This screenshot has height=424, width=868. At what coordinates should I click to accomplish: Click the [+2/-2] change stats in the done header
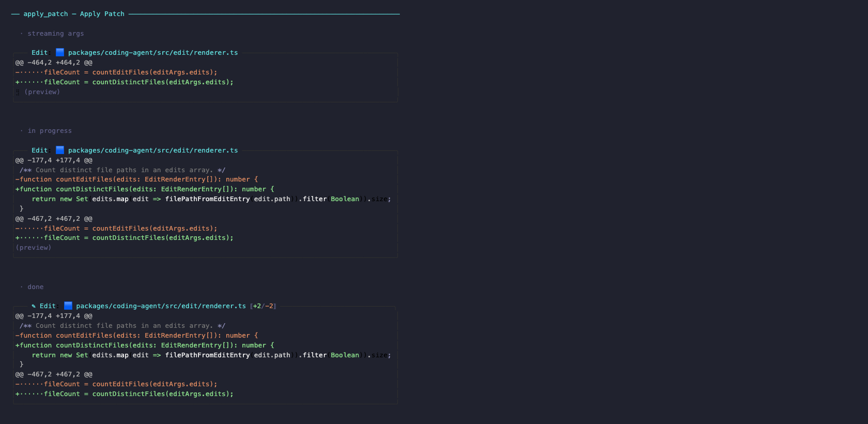click(263, 306)
